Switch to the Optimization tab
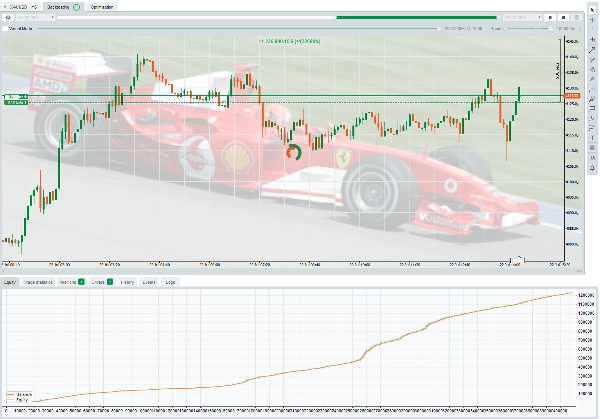 (x=102, y=7)
